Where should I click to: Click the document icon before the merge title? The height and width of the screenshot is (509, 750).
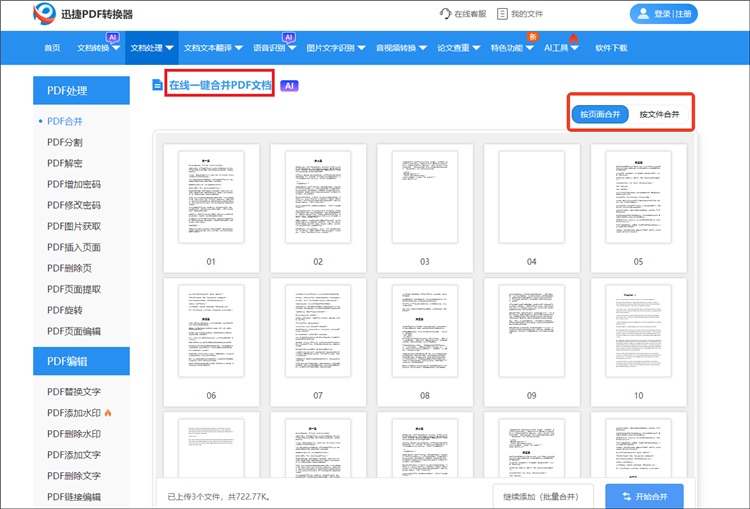pyautogui.click(x=157, y=86)
